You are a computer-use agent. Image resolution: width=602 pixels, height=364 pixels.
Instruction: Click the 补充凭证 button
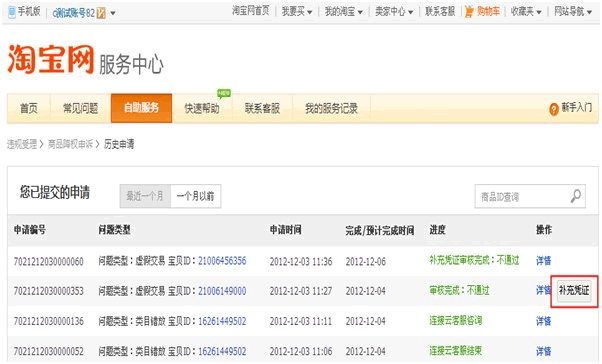coord(574,291)
